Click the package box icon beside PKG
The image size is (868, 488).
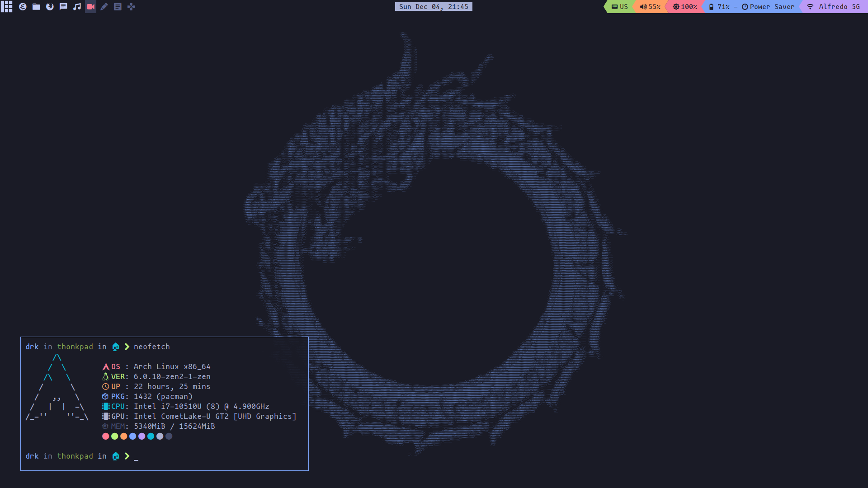[106, 396]
